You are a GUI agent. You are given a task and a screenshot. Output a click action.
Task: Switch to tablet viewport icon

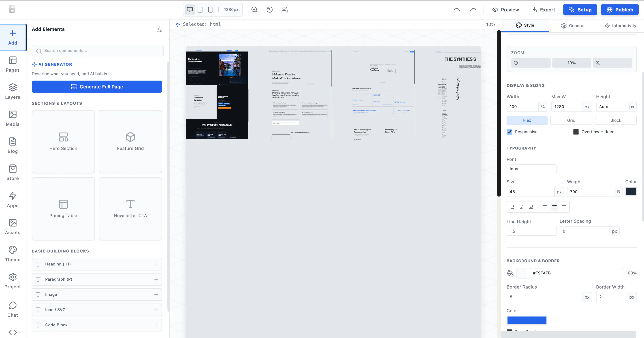tap(200, 9)
